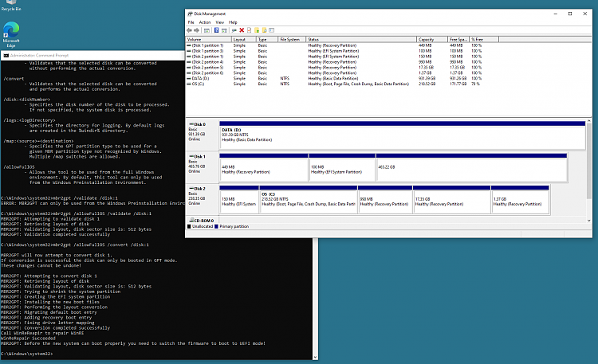Click the red X delete icon
Viewport: 598px width, 364px height.
click(x=242, y=29)
